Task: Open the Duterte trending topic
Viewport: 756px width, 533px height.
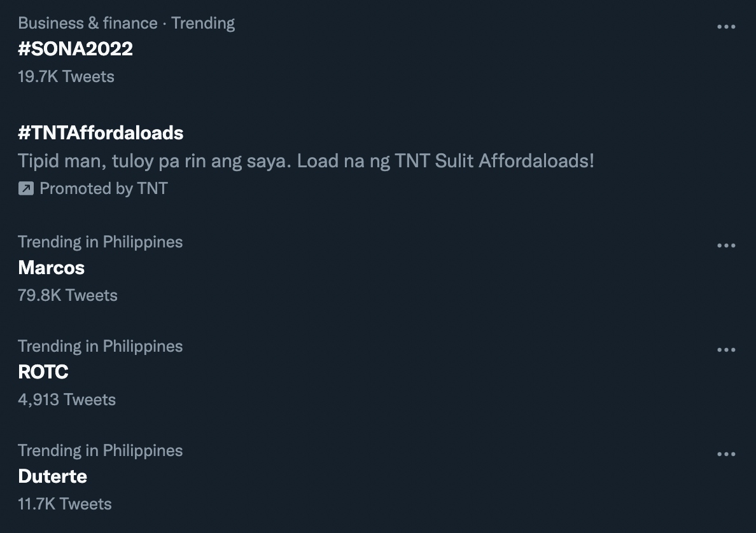Action: [53, 476]
